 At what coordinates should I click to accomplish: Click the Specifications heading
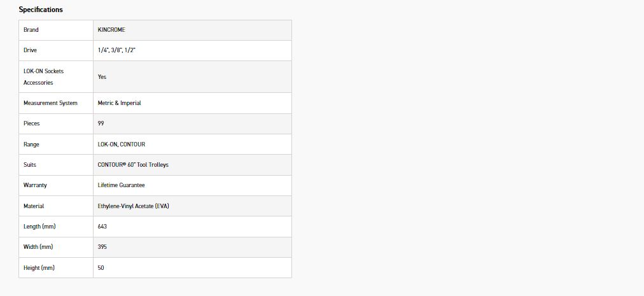41,10
